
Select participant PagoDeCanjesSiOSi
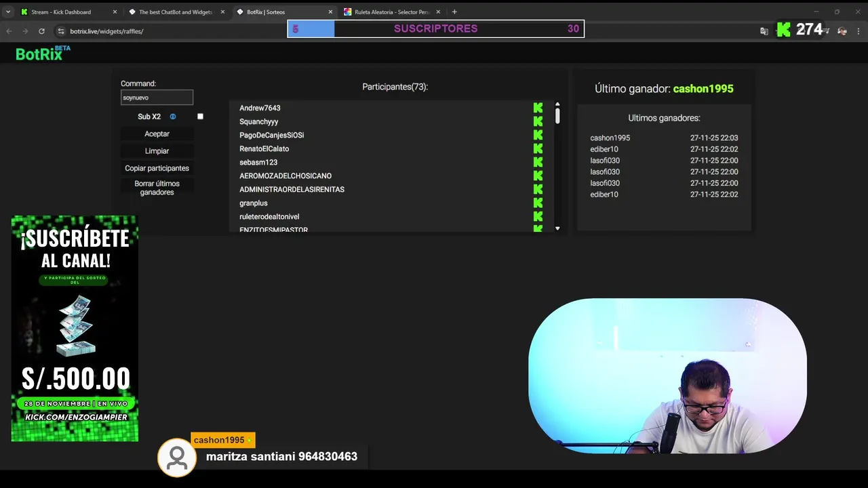pyautogui.click(x=271, y=135)
